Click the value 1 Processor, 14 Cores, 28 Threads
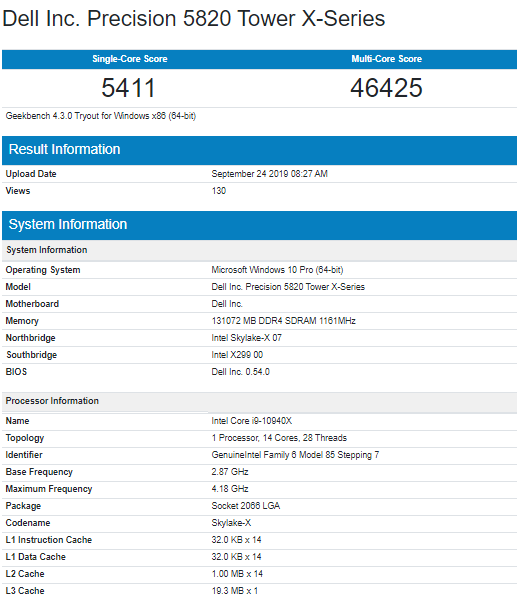523x596 pixels. pyautogui.click(x=279, y=438)
